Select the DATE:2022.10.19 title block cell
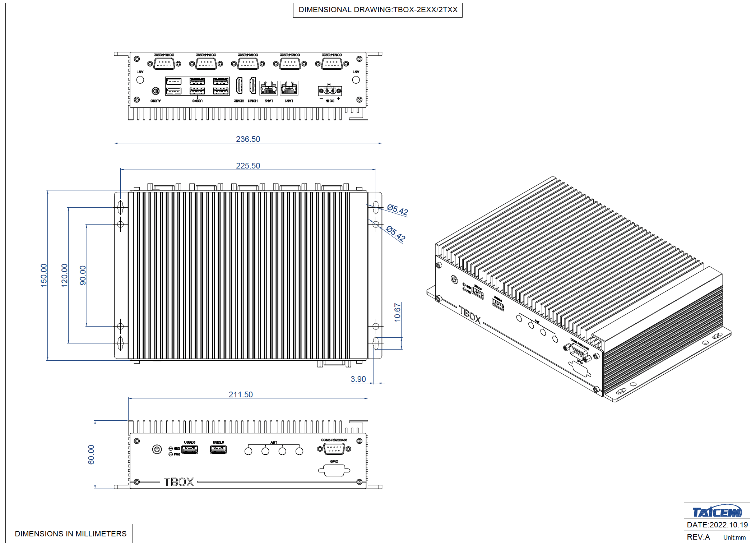This screenshot has width=756, height=545. (717, 525)
